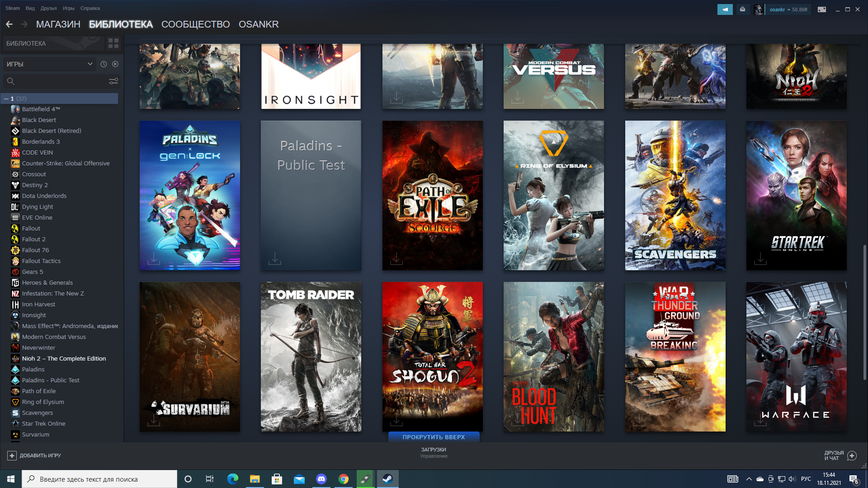Collapse the collection '1 (37)' header

tap(6, 99)
